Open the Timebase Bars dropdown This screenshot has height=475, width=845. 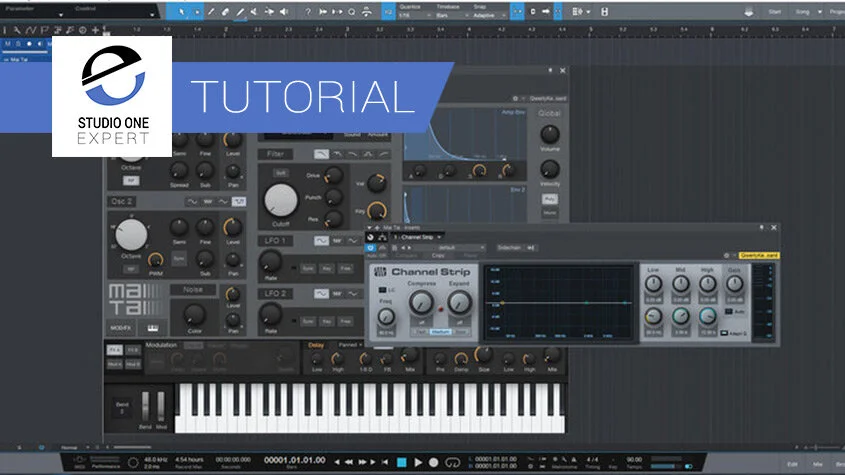[452, 16]
